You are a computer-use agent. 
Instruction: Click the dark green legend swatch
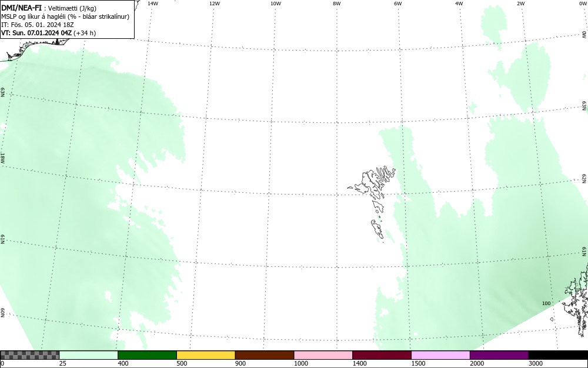[148, 355]
